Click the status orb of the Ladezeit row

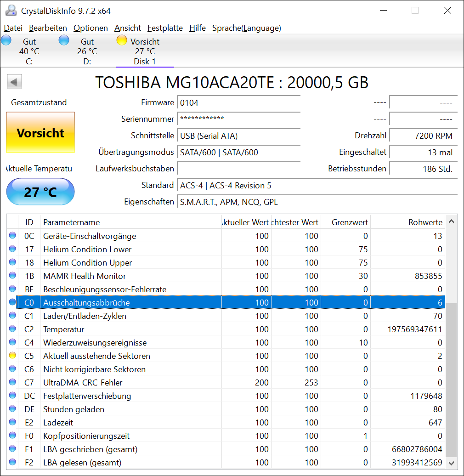click(x=12, y=422)
